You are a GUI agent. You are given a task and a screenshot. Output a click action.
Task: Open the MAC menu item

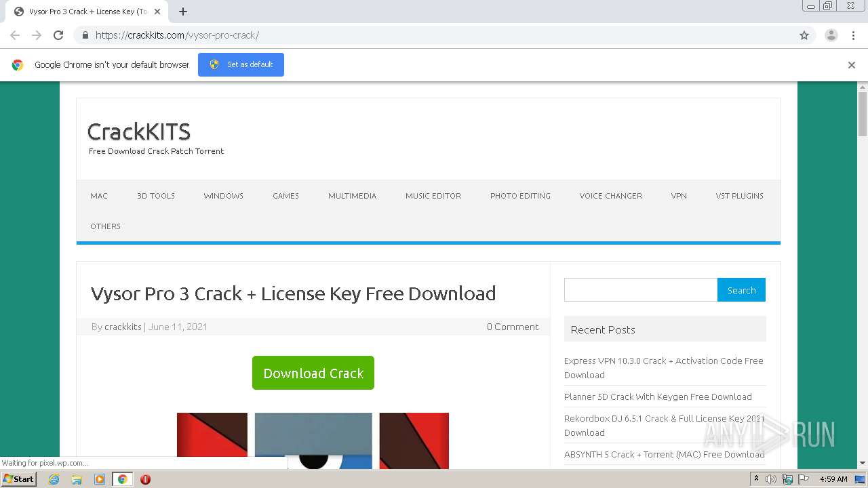click(99, 196)
